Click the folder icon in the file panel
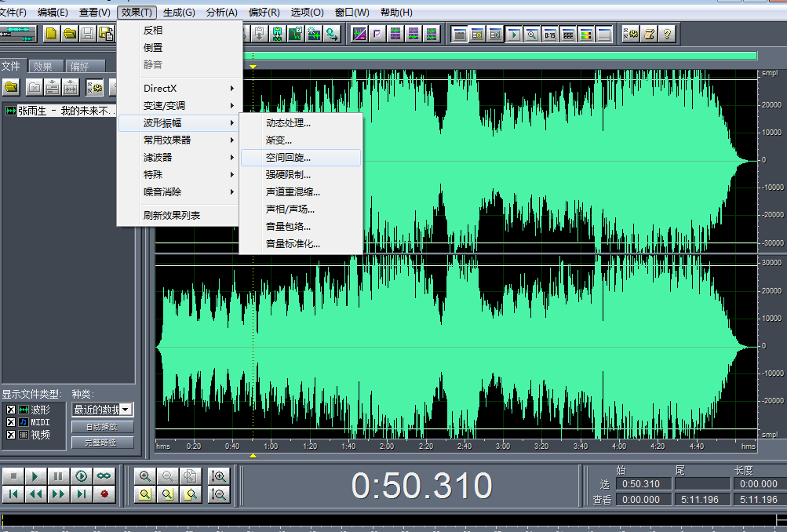Viewport: 787px width, 532px height. (11, 87)
